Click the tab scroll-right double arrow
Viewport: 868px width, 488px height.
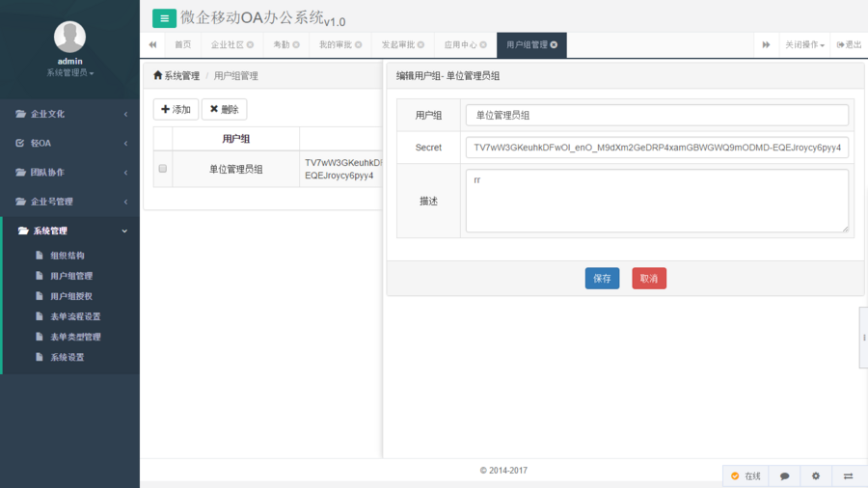(766, 44)
